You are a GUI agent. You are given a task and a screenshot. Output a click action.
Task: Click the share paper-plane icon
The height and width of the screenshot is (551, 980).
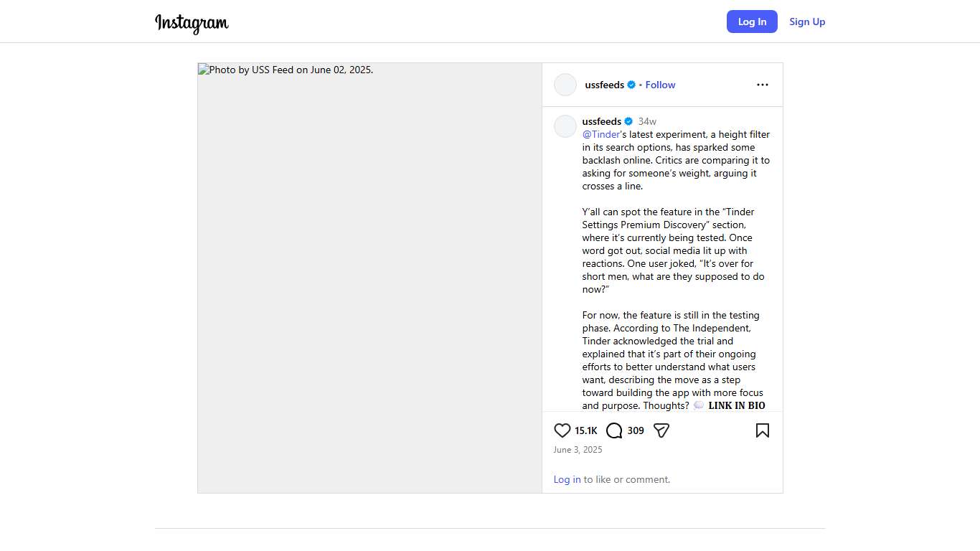[x=661, y=430]
